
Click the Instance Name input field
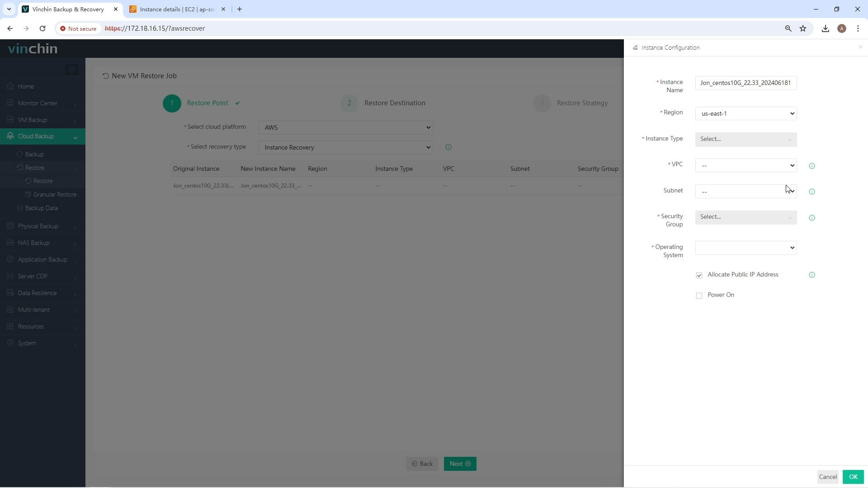click(x=746, y=82)
